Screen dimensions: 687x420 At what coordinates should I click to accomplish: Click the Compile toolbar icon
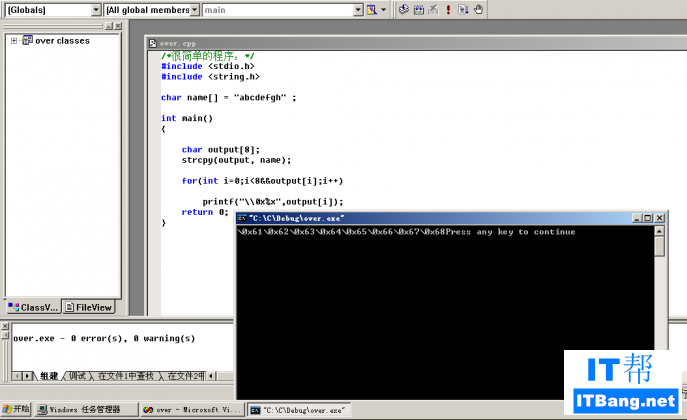404,9
